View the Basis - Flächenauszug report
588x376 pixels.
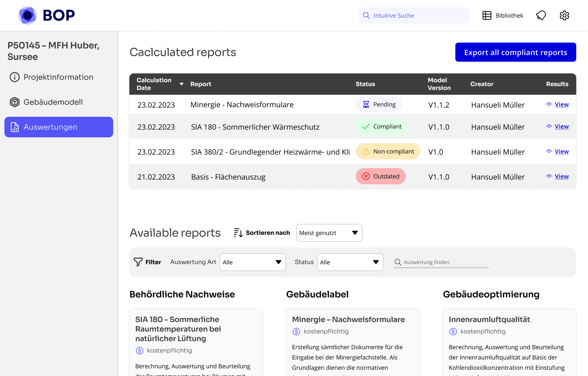pos(562,177)
